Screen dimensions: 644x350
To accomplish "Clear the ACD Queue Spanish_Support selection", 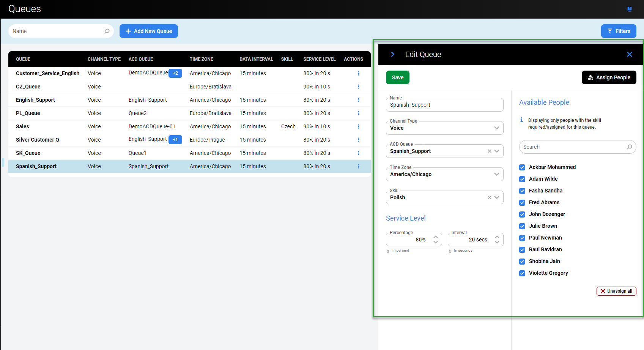I will click(x=490, y=151).
